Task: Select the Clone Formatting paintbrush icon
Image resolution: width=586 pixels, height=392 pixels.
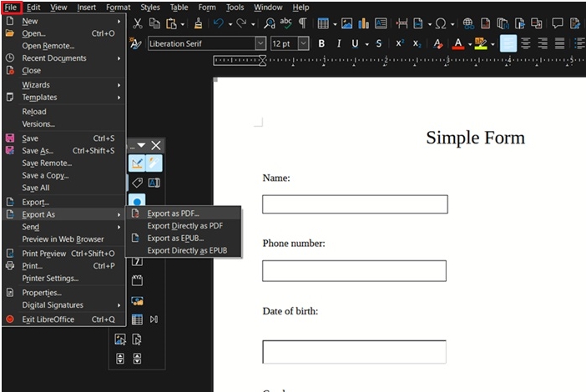Action: pyautogui.click(x=198, y=23)
